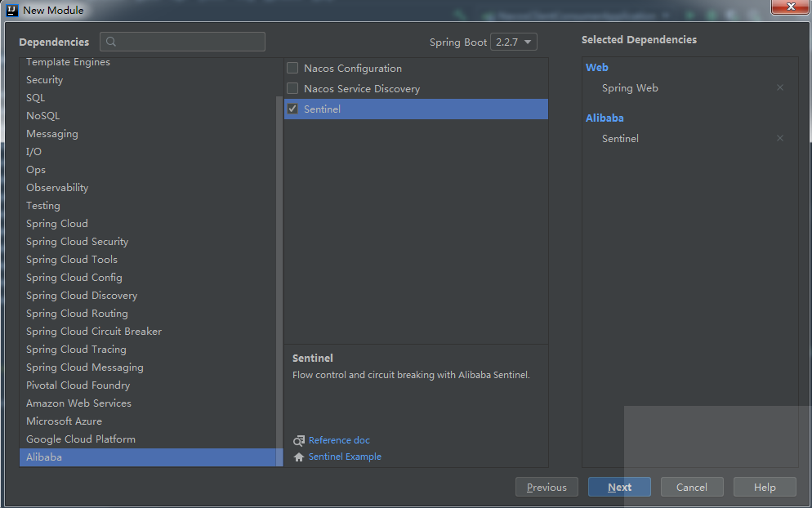Uncheck the Sentinel dependency checkbox
The width and height of the screenshot is (812, 508).
[292, 109]
